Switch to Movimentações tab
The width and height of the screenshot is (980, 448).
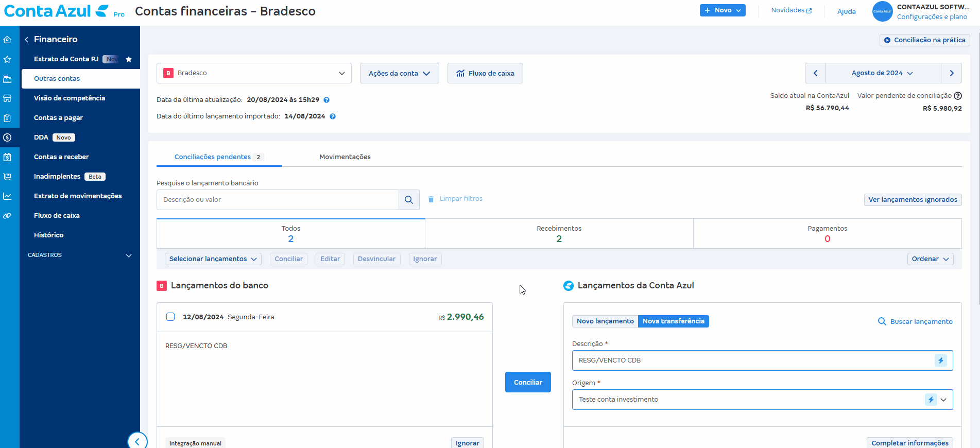(x=345, y=157)
